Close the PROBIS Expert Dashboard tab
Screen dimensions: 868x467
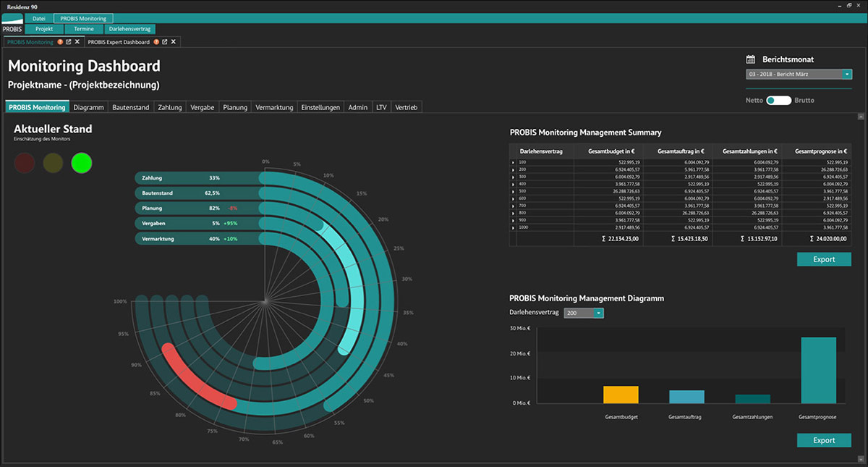(173, 42)
